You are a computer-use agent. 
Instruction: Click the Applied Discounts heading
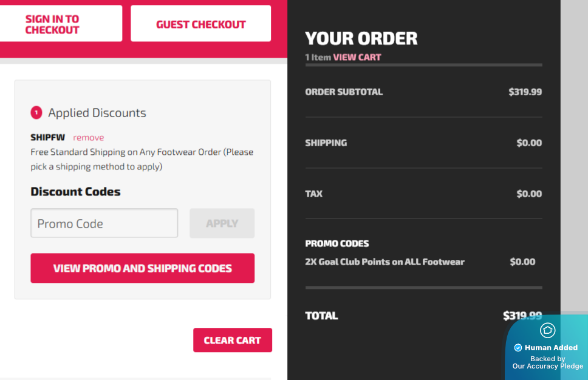pyautogui.click(x=97, y=113)
